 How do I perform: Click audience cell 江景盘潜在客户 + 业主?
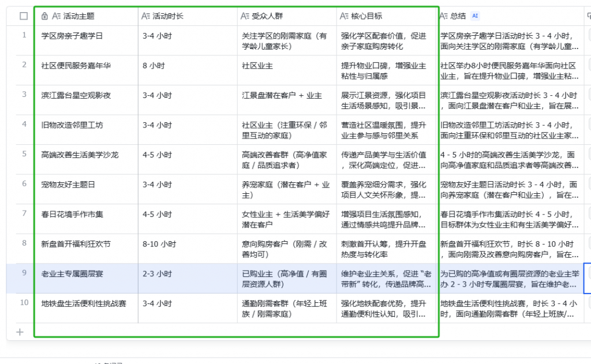point(287,100)
